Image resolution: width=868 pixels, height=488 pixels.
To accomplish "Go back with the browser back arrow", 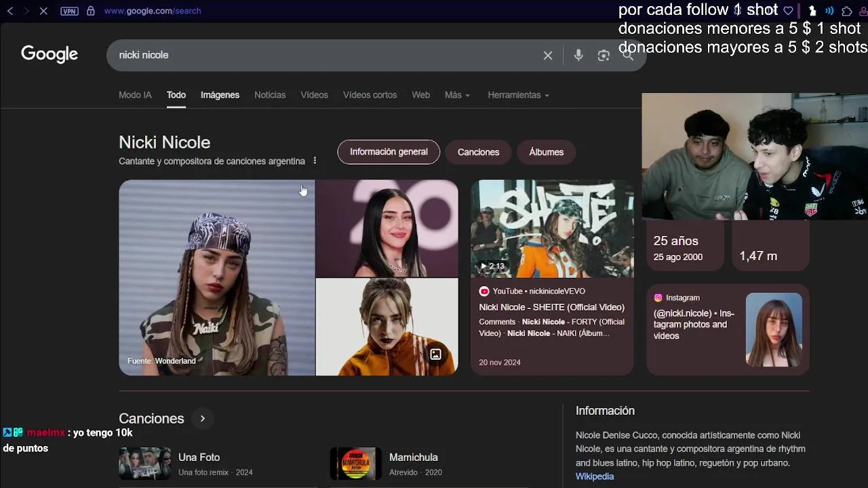I will point(10,11).
